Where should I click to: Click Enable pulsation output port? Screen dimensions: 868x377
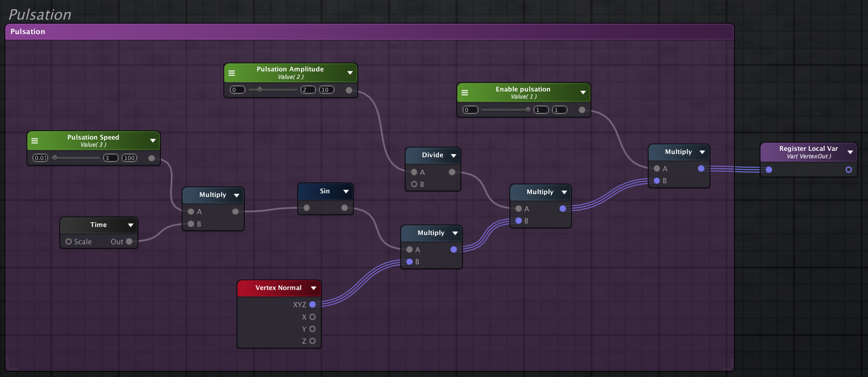pos(582,110)
